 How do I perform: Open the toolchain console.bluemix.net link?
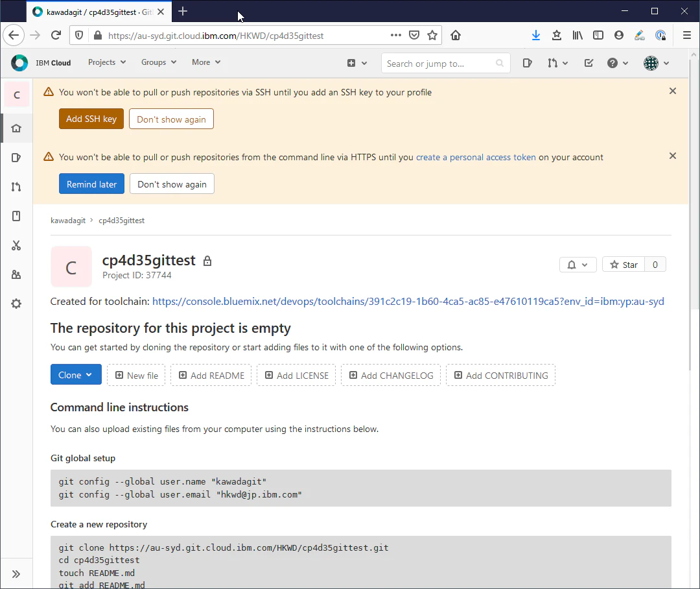click(x=408, y=302)
